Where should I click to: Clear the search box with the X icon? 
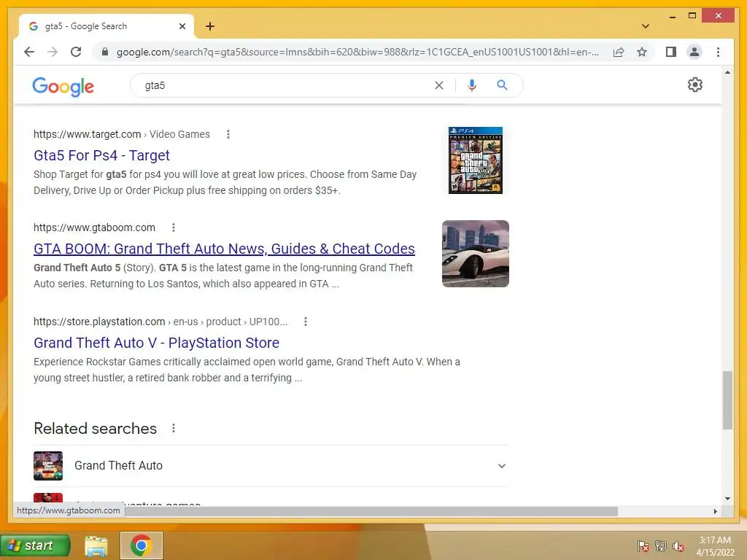click(438, 85)
